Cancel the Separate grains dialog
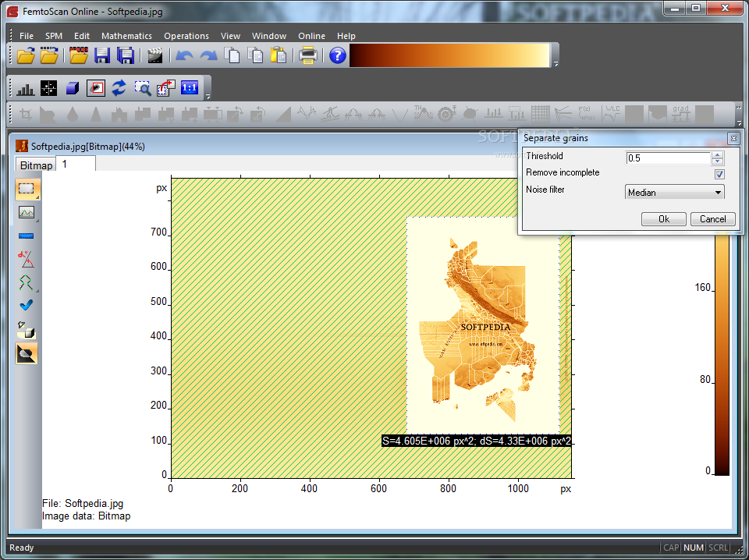 712,219
